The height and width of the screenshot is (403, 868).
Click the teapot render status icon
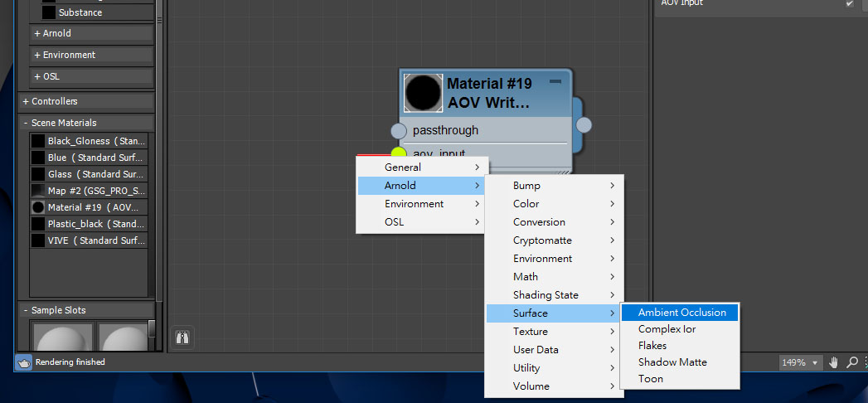click(x=24, y=362)
